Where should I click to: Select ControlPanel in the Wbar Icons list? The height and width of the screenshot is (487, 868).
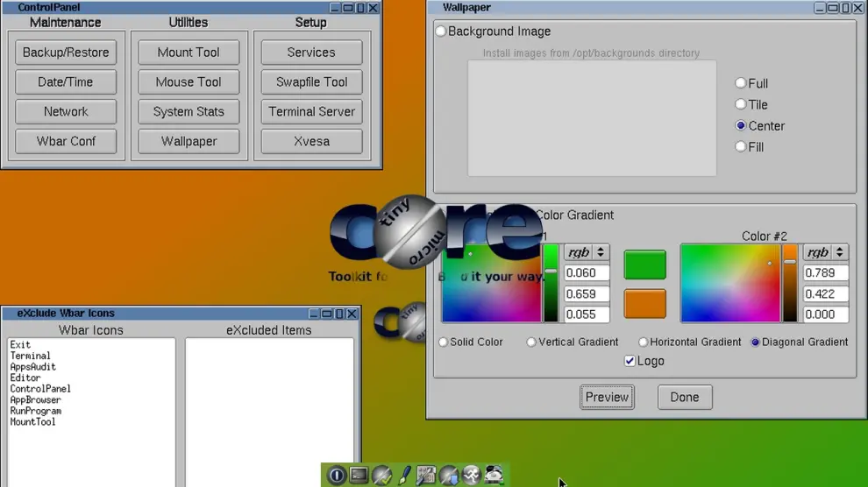(40, 389)
